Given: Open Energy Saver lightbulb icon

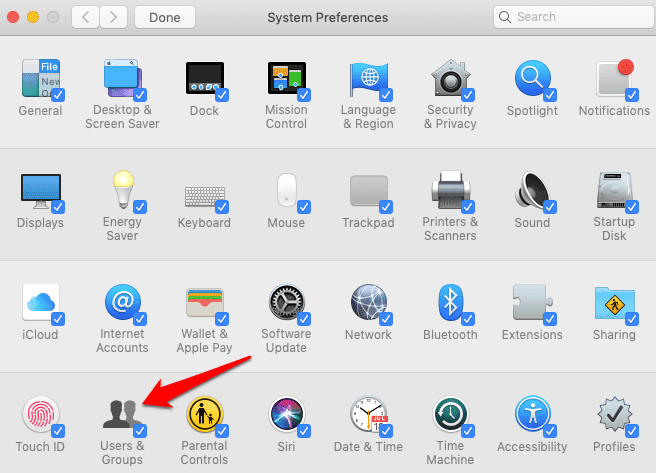Looking at the screenshot, I should pos(123,189).
